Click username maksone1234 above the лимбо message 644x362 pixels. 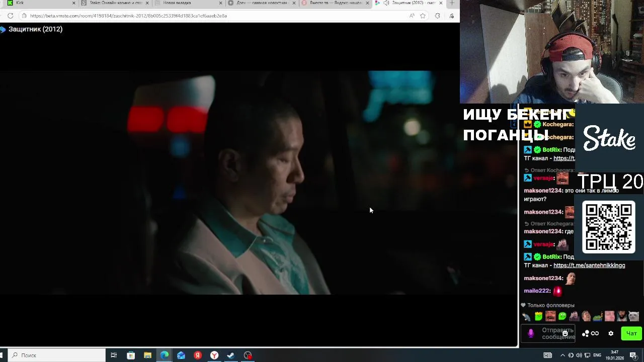coord(543,191)
